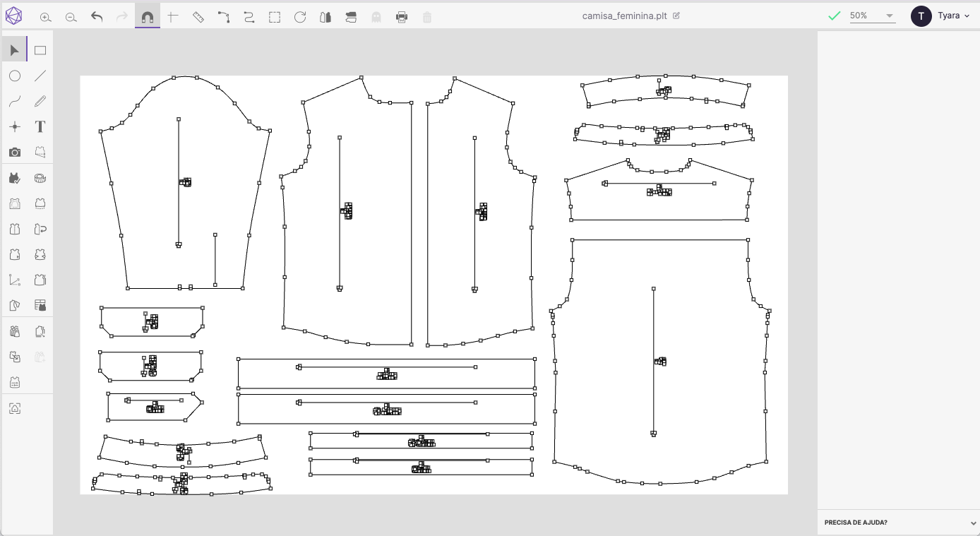
Task: Toggle the magnet snap tool
Action: pos(148,17)
